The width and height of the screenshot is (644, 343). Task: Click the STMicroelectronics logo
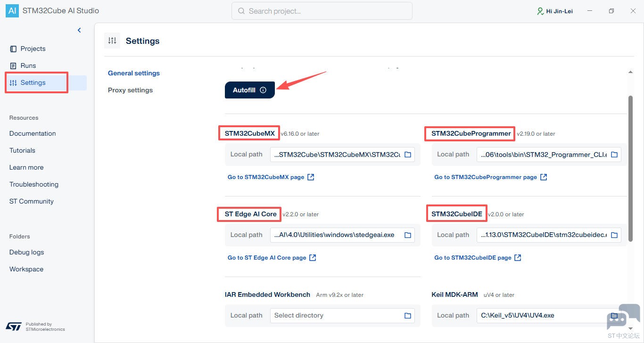pyautogui.click(x=14, y=326)
